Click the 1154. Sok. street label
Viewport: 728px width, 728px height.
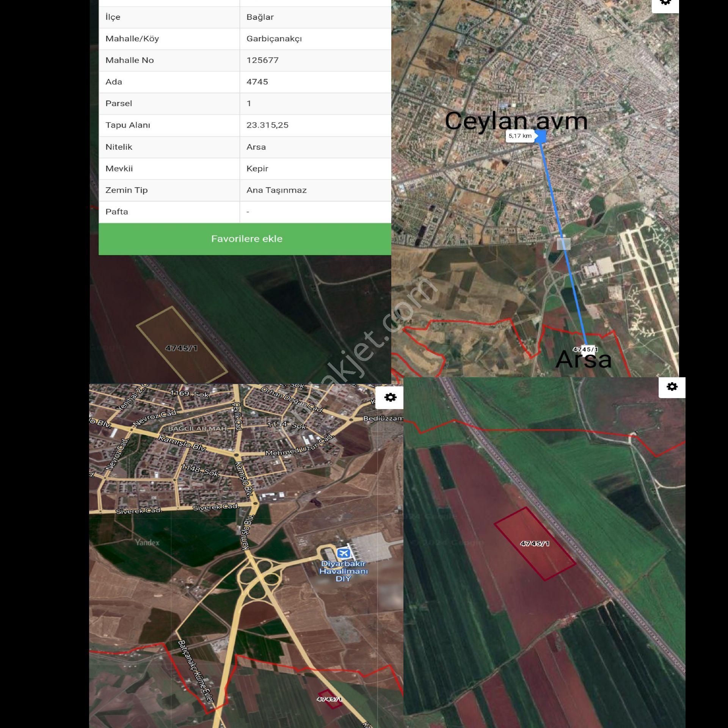[287, 425]
